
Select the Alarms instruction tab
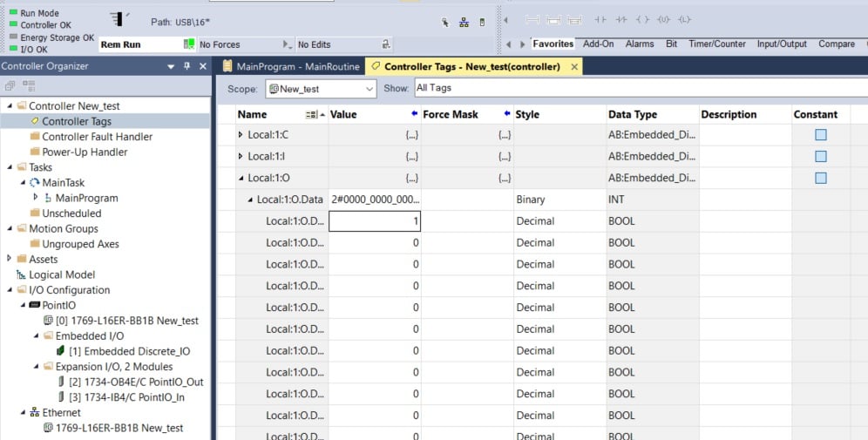coord(640,44)
